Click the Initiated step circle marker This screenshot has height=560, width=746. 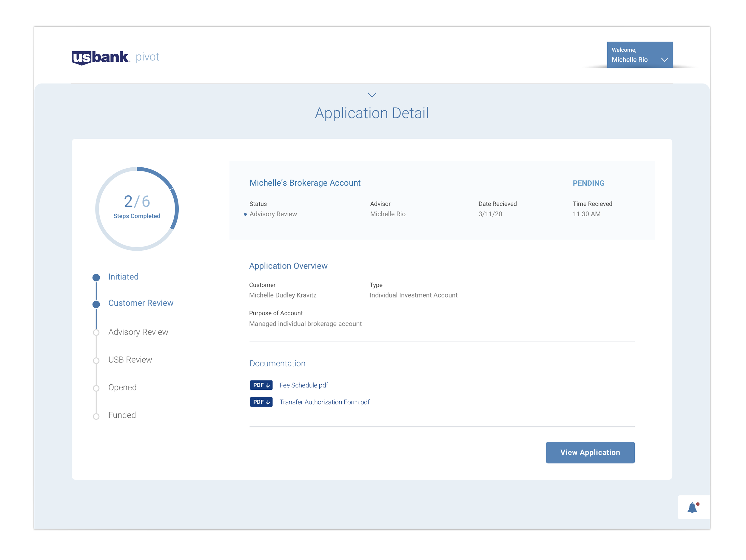tap(96, 277)
